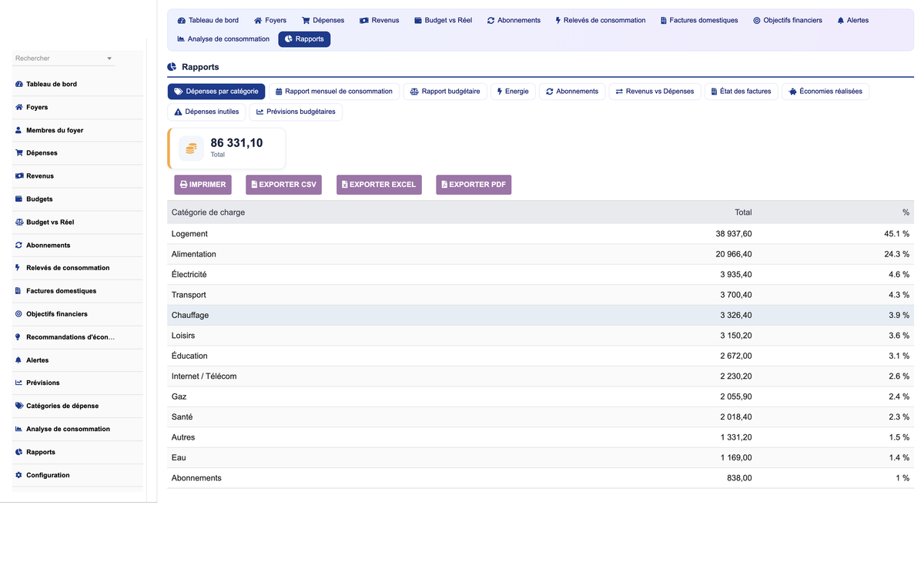Open Foyers in the top navigation
The width and height of the screenshot is (924, 572).
point(270,20)
